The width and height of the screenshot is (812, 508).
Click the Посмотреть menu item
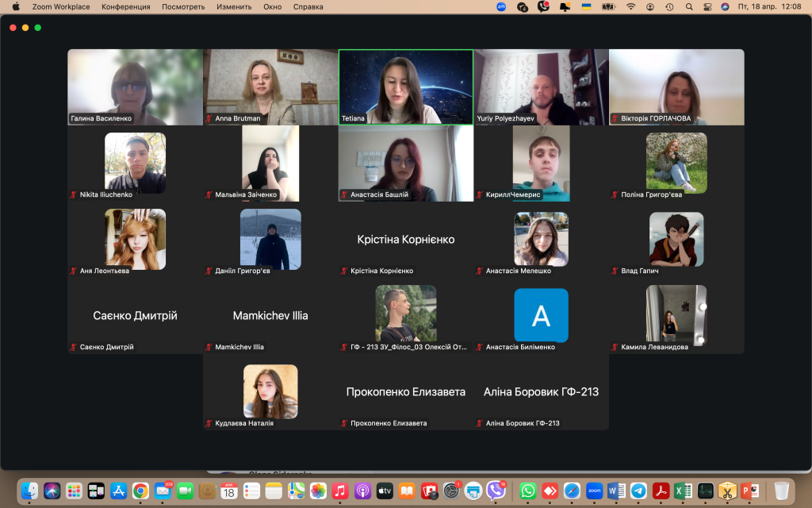(x=183, y=6)
